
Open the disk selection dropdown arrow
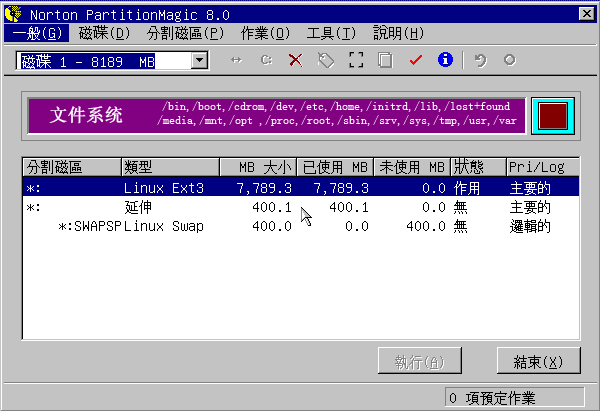[x=199, y=60]
